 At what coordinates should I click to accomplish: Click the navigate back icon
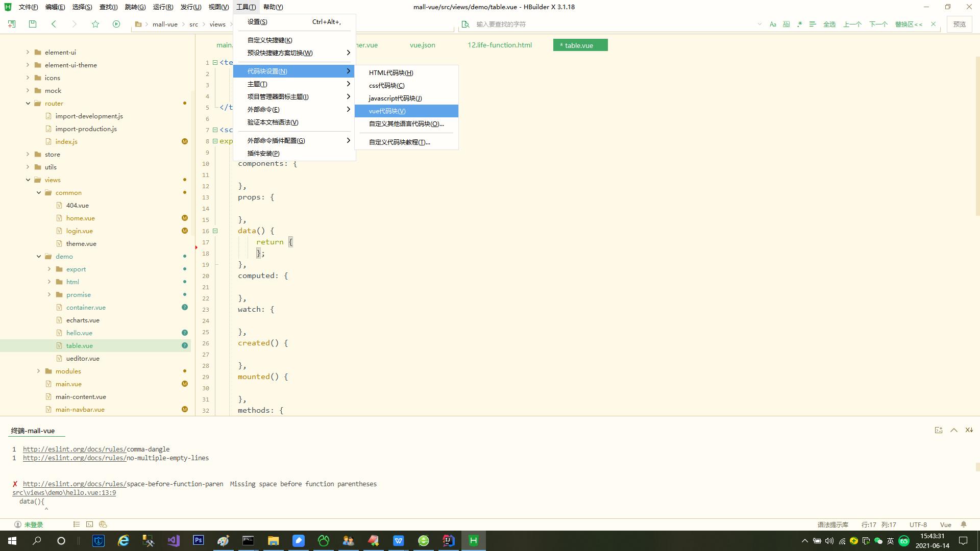point(54,25)
